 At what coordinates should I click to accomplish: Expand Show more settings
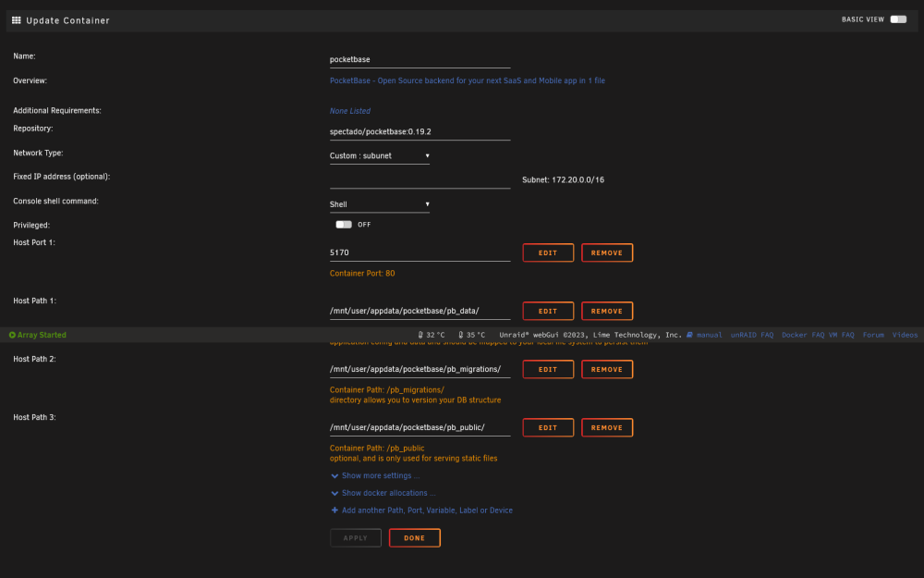(380, 476)
